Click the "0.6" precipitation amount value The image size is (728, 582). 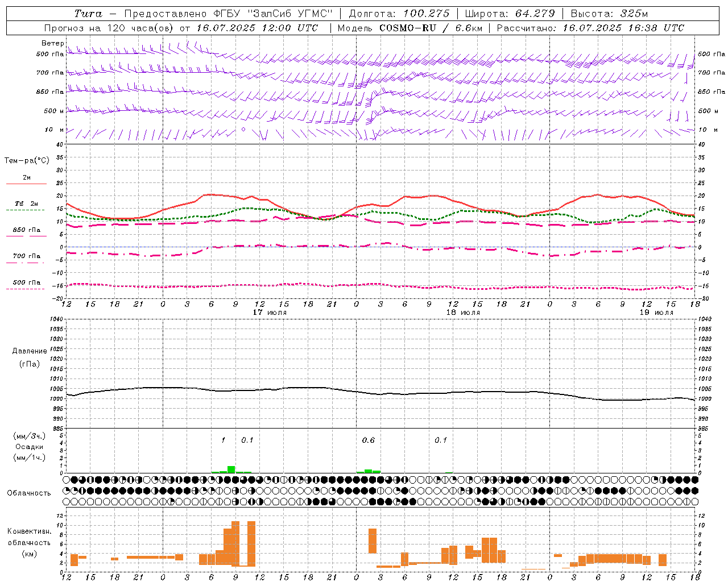click(x=369, y=440)
